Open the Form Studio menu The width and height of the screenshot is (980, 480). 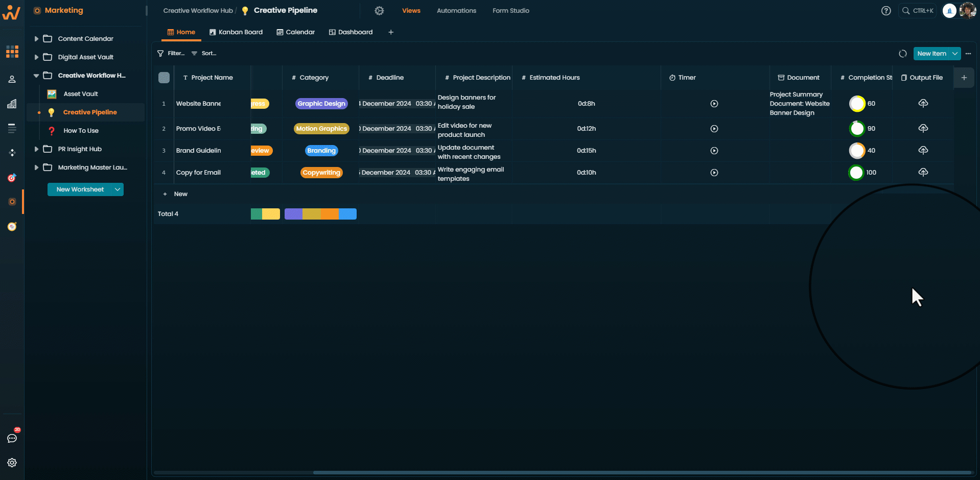(511, 11)
